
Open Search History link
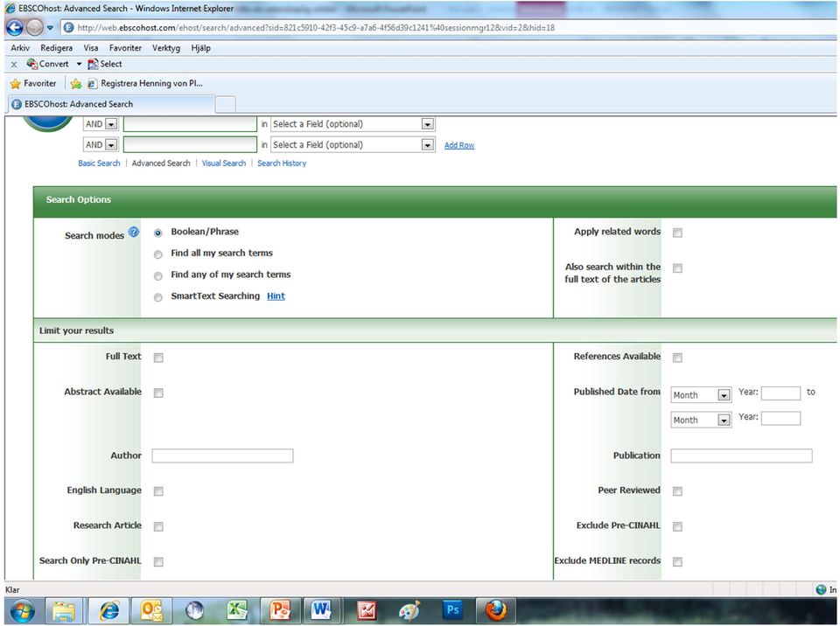(x=282, y=163)
